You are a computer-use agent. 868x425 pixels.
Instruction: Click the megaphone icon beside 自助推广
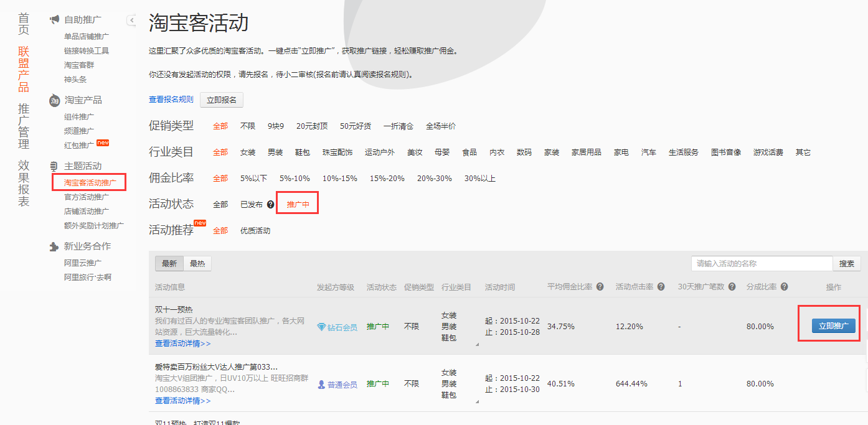[x=55, y=20]
